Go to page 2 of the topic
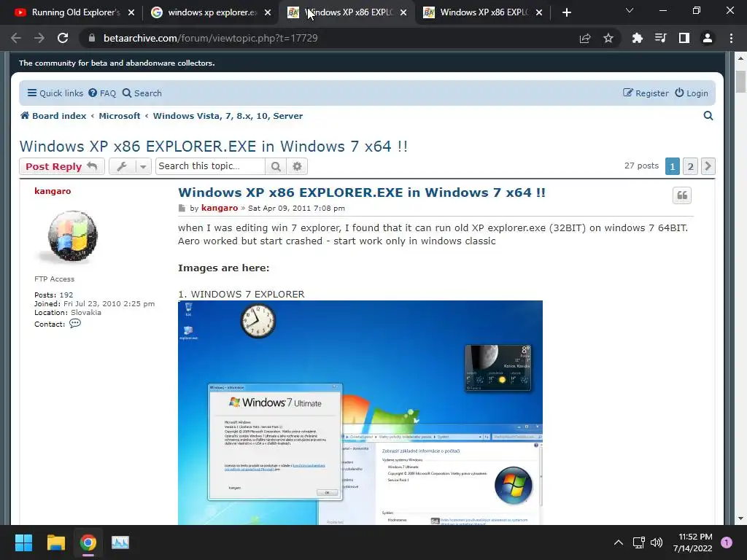The image size is (747, 560). pyautogui.click(x=690, y=166)
